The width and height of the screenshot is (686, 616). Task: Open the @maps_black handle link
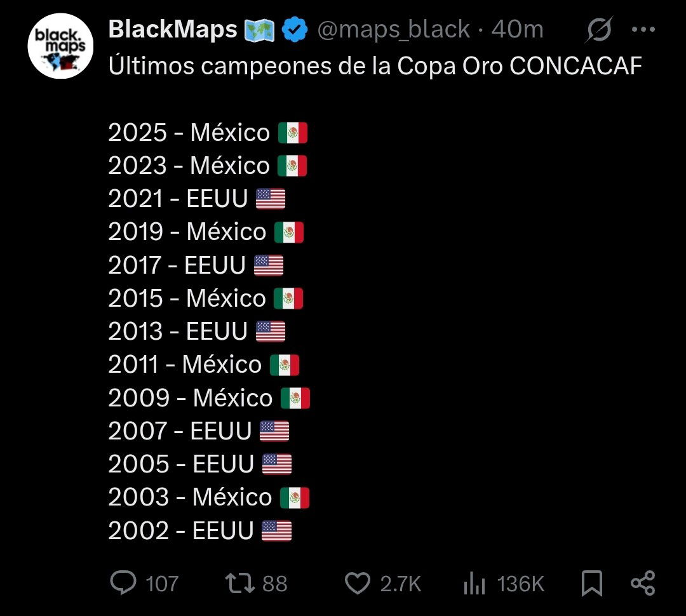[394, 30]
